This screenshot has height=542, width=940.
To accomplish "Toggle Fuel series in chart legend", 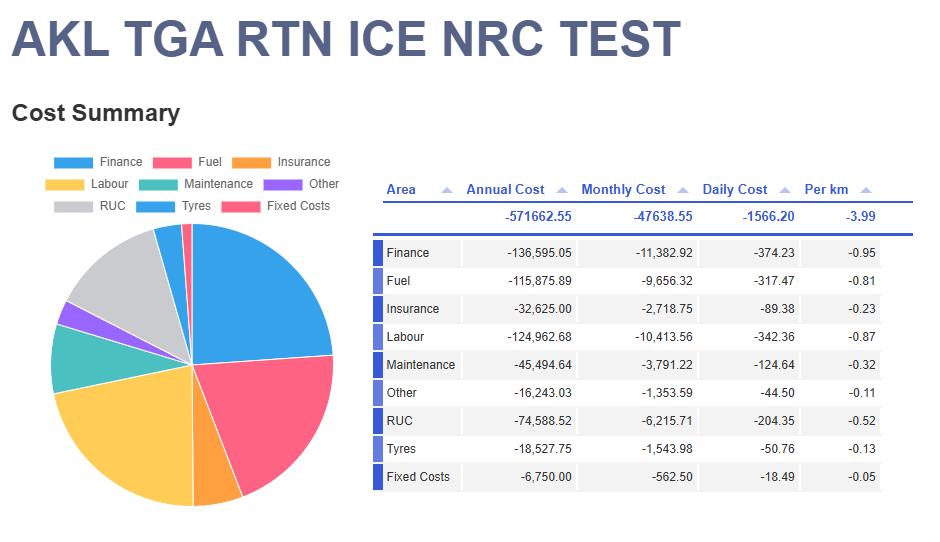I will tap(188, 162).
